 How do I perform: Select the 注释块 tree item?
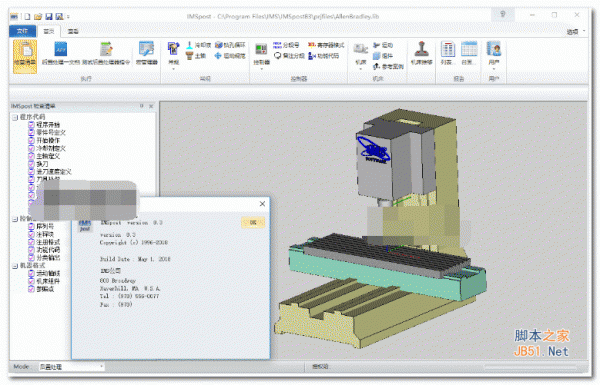45,234
